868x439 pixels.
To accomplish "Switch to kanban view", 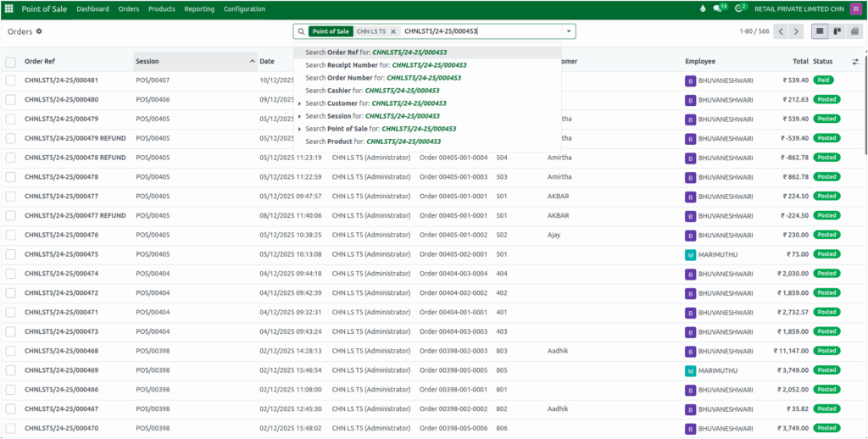I will coord(837,31).
